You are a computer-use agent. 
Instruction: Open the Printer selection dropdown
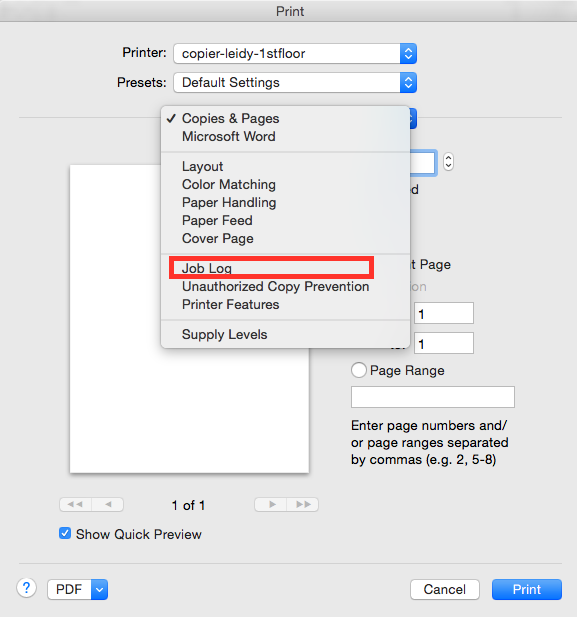(295, 54)
